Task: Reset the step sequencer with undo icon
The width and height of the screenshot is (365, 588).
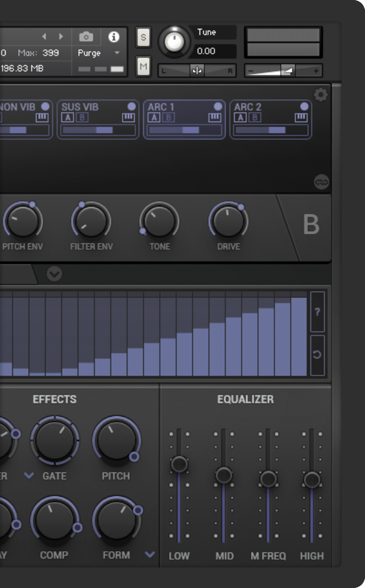Action: (317, 355)
